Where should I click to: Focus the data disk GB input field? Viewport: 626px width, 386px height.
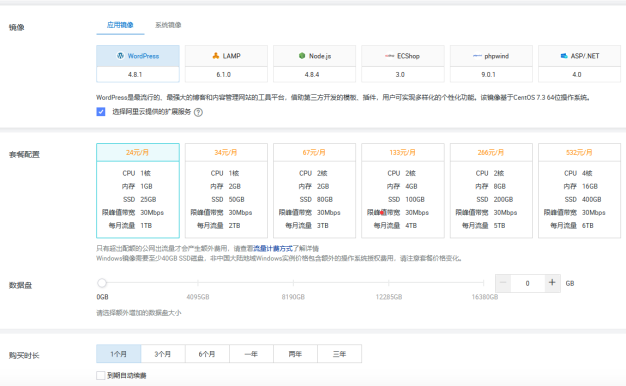coord(527,283)
